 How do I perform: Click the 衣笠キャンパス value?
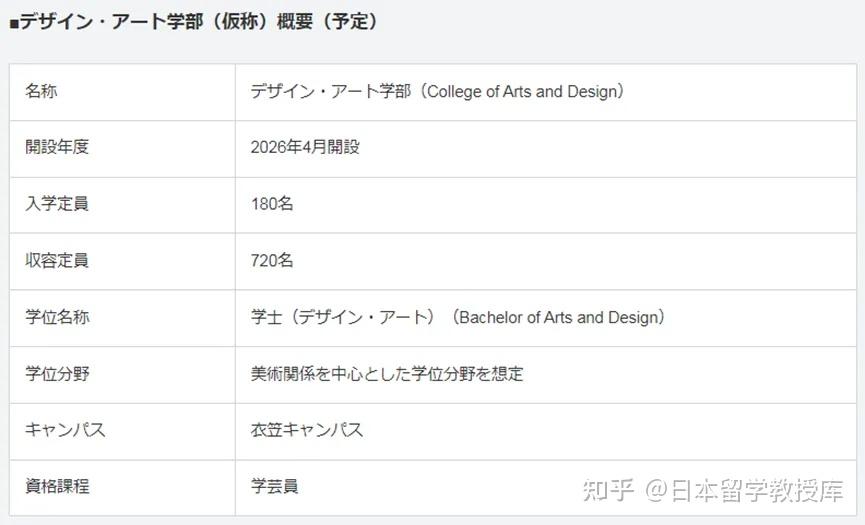point(307,430)
